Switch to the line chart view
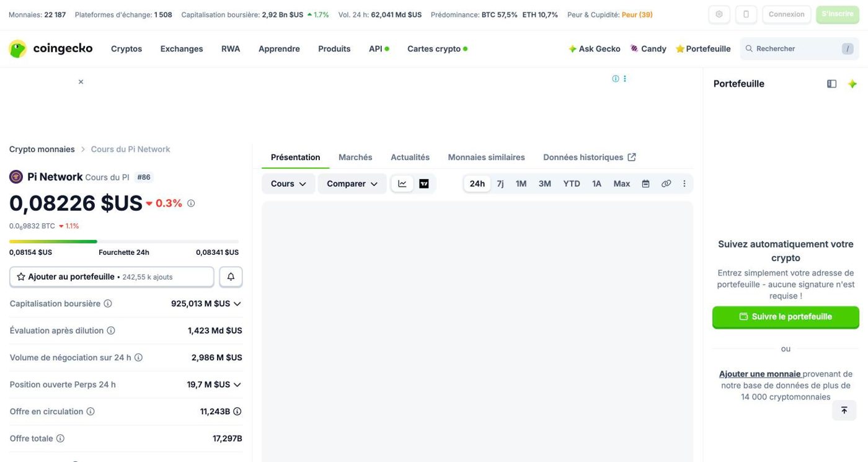Screen dimensions: 868x462 [x=402, y=184]
